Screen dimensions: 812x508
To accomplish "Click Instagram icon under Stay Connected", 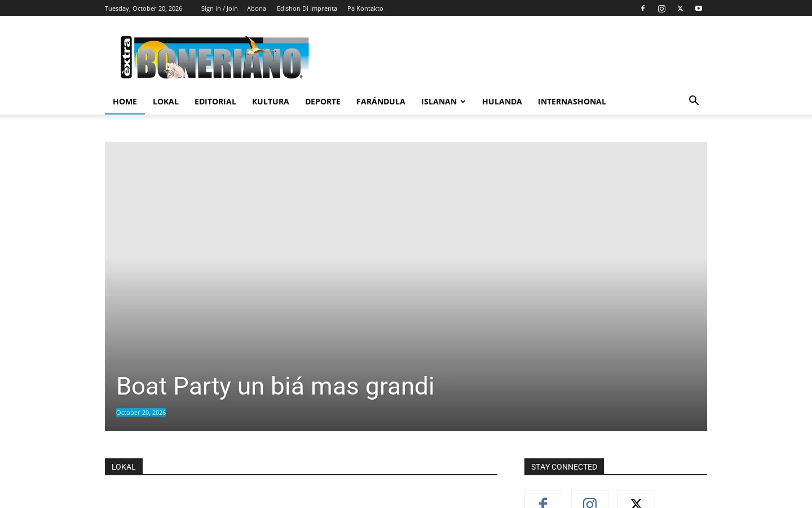I will point(590,499).
